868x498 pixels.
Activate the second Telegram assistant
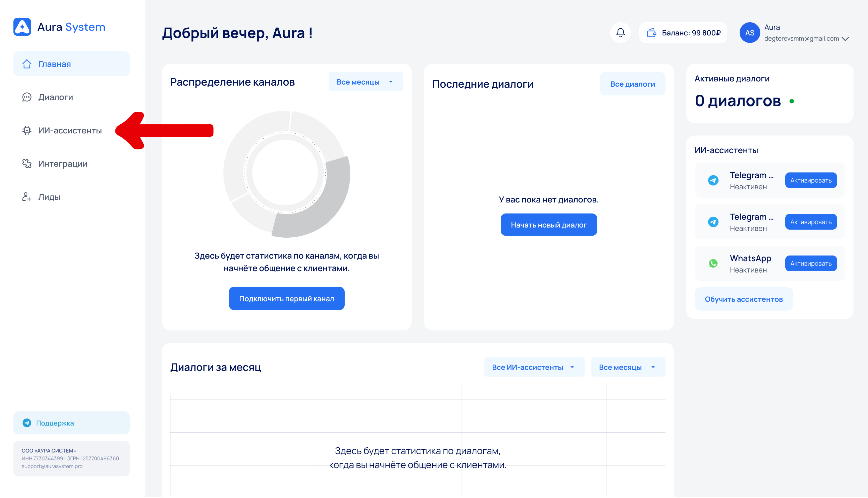pos(811,222)
